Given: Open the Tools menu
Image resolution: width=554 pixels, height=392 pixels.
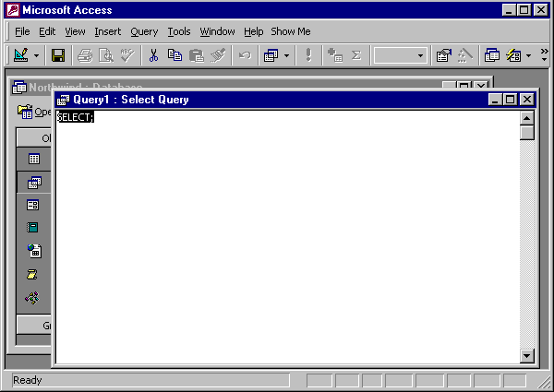Looking at the screenshot, I should coord(179,31).
